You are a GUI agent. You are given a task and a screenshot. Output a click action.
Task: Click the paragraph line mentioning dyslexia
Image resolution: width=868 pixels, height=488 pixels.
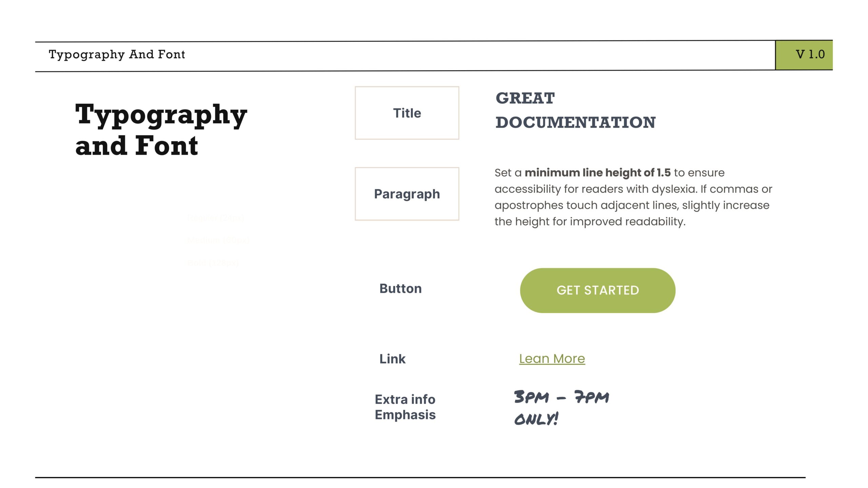633,189
